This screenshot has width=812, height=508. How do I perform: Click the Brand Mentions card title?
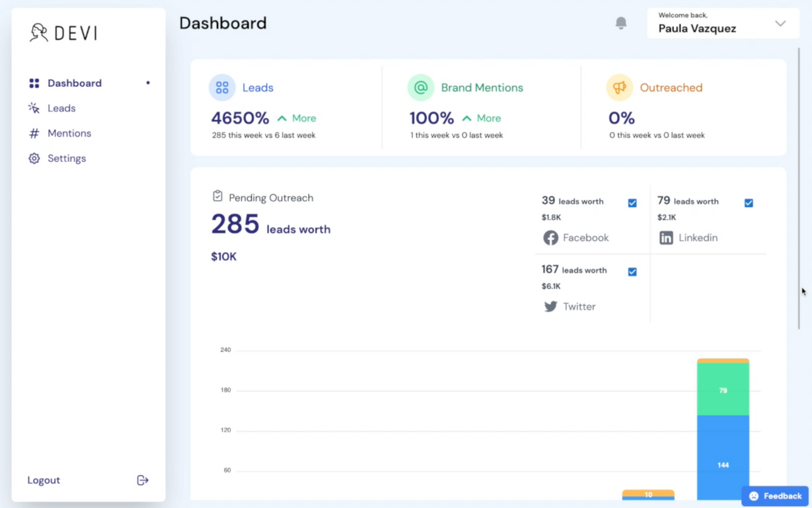[482, 88]
